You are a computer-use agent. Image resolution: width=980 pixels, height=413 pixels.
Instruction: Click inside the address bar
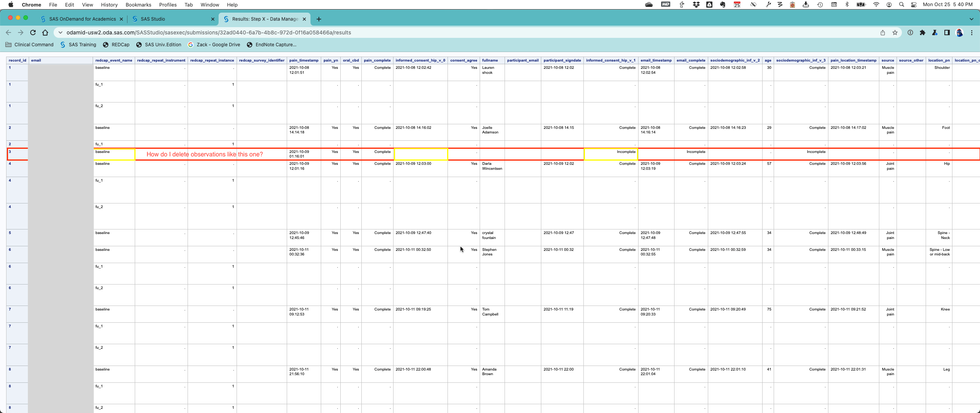pyautogui.click(x=268, y=33)
